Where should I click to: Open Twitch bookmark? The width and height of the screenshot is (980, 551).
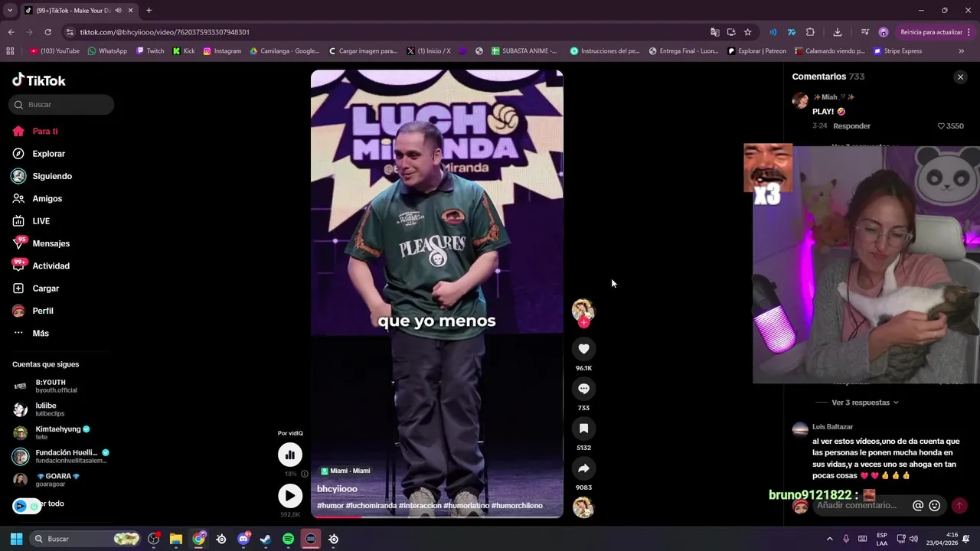click(x=150, y=51)
